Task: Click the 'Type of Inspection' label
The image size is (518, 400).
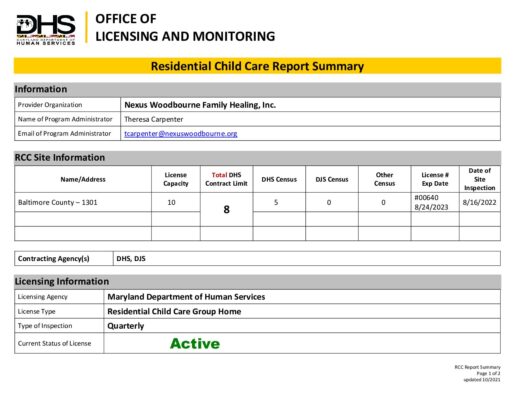Action: point(45,326)
